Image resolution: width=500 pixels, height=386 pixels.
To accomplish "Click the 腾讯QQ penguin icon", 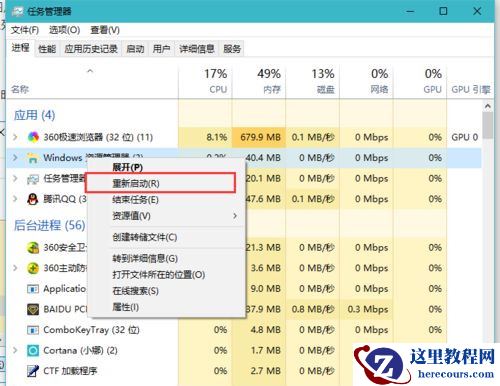I will click(33, 199).
